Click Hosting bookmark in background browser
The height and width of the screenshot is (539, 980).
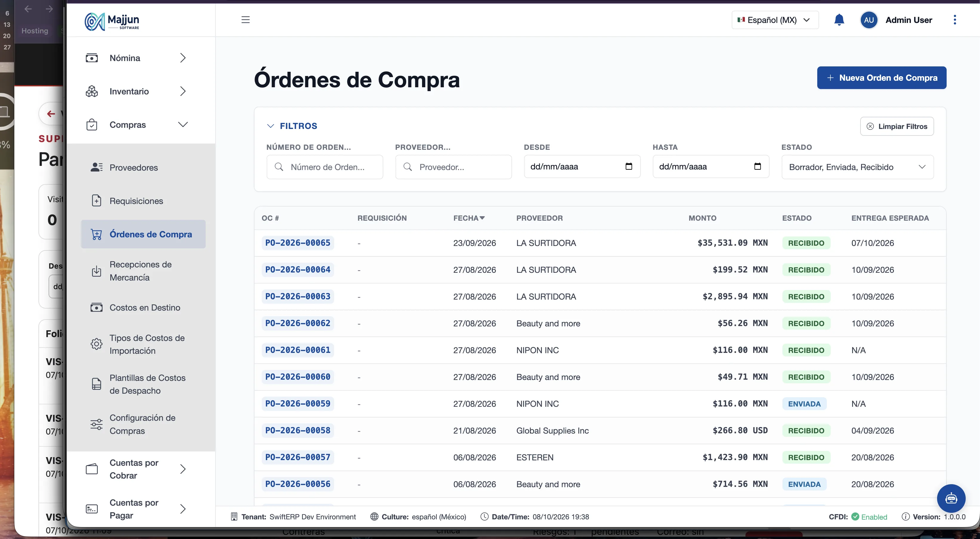tap(35, 31)
